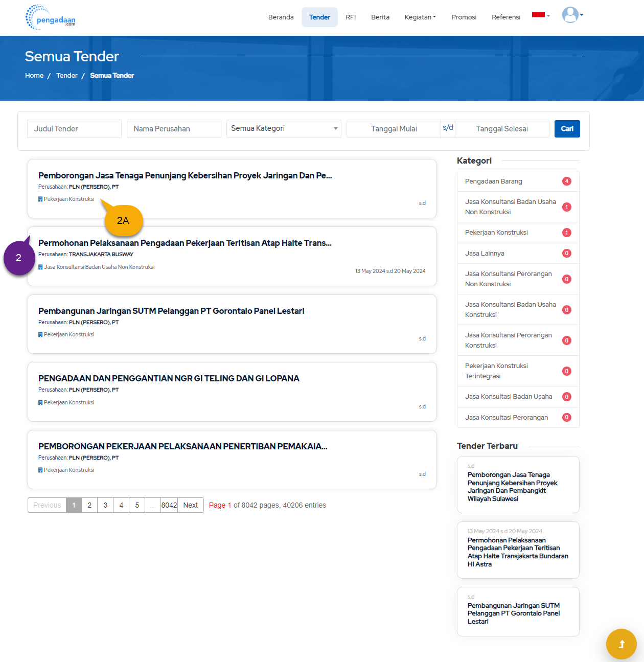644x662 pixels.
Task: Open the RFI menu item
Action: pyautogui.click(x=351, y=17)
